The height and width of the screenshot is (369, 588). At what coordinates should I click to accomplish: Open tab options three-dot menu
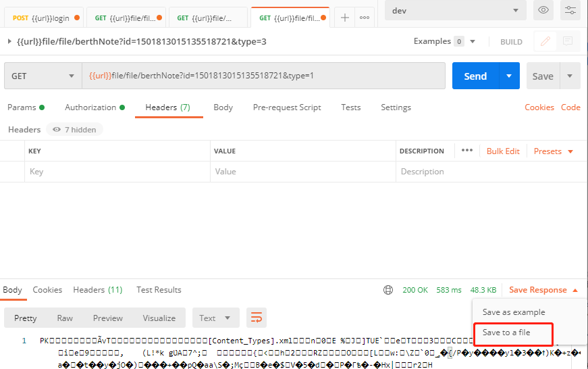[365, 18]
